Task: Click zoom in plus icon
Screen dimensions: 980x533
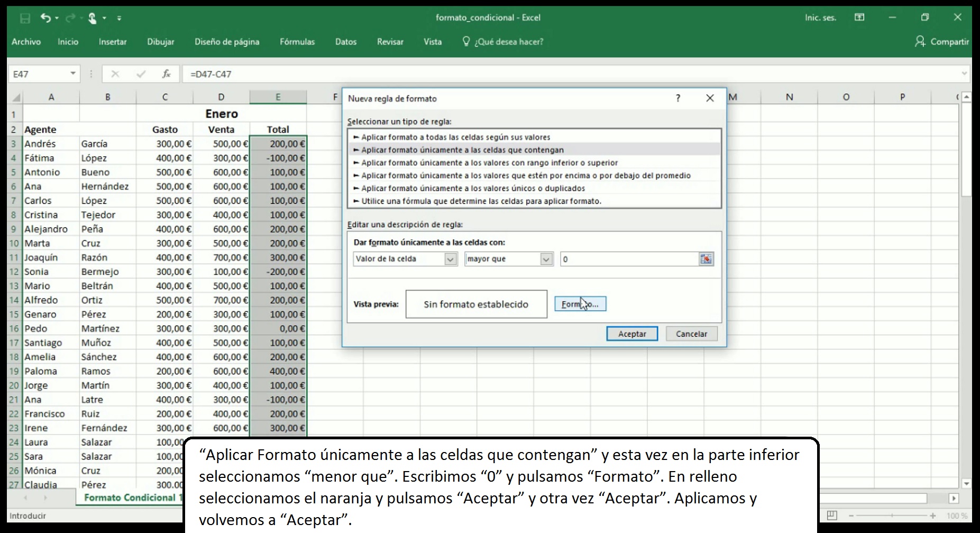Action: 933,515
